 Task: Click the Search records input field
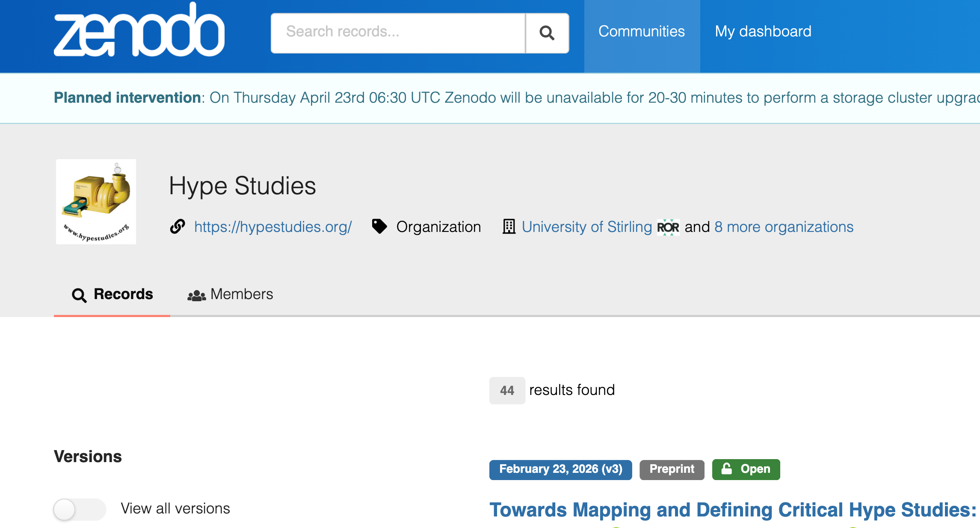tap(398, 32)
